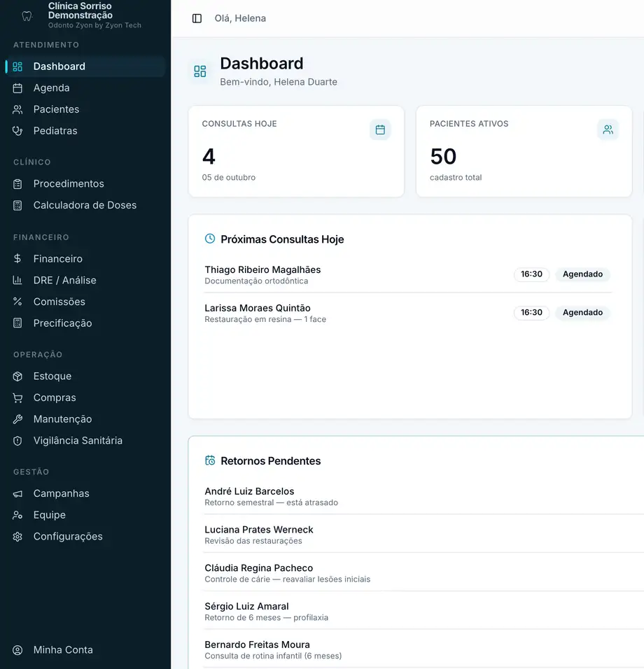Go to Pacientes in the sidebar
644x669 pixels.
coord(85,110)
